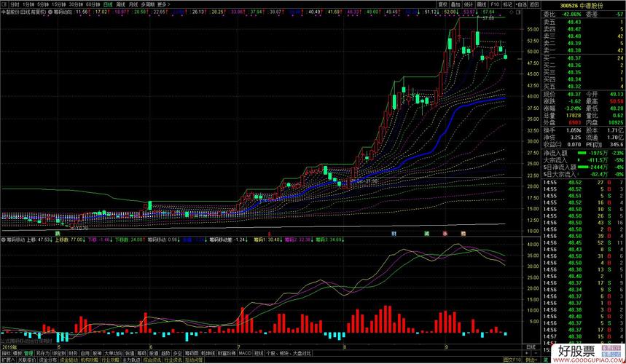Screen dimensions: 626x364
Task: Add stock via +自选 button
Action: 521,4
